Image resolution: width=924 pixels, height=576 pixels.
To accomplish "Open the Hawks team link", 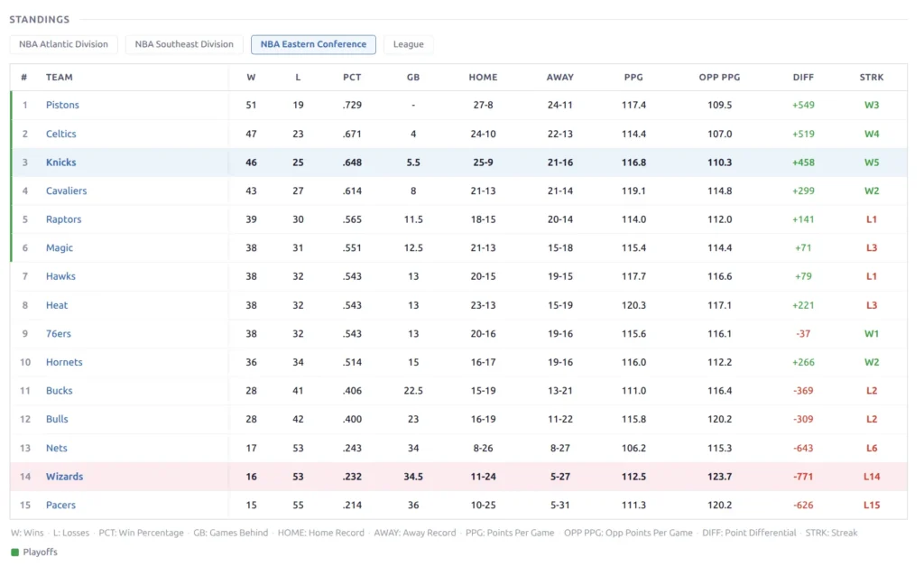I will pos(60,276).
